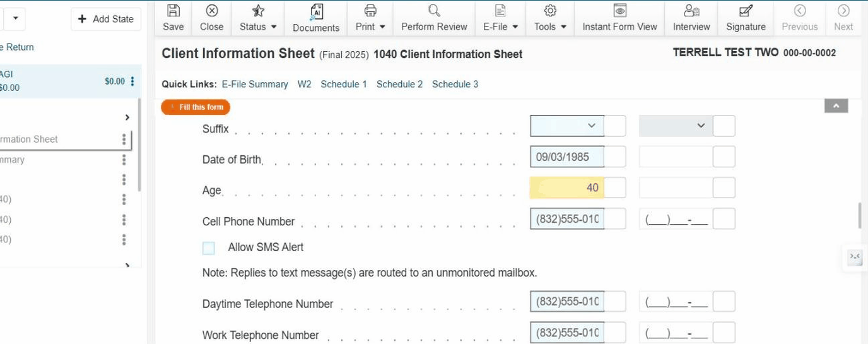Open the E-File Summary quick link

(255, 84)
